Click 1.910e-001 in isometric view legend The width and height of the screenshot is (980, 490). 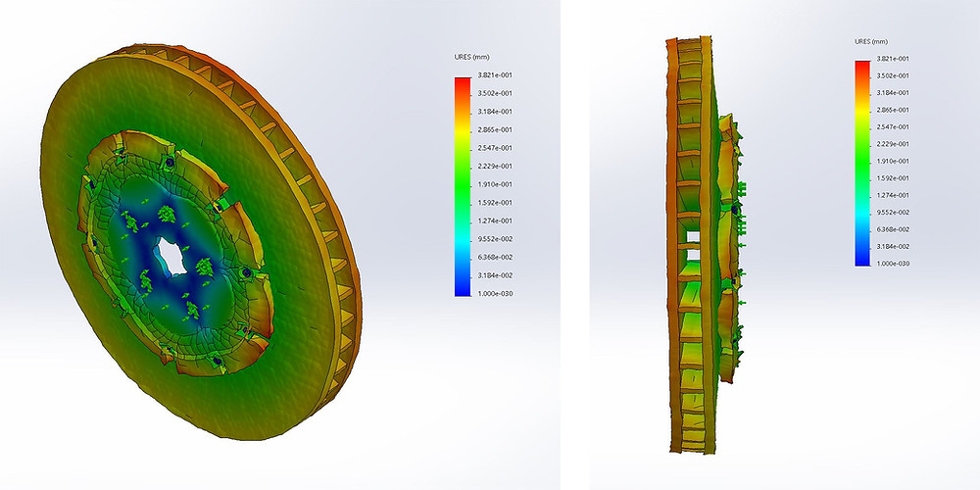[497, 184]
